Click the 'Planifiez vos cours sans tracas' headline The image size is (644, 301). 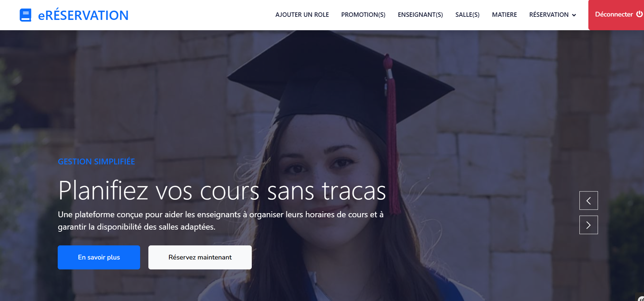click(222, 190)
